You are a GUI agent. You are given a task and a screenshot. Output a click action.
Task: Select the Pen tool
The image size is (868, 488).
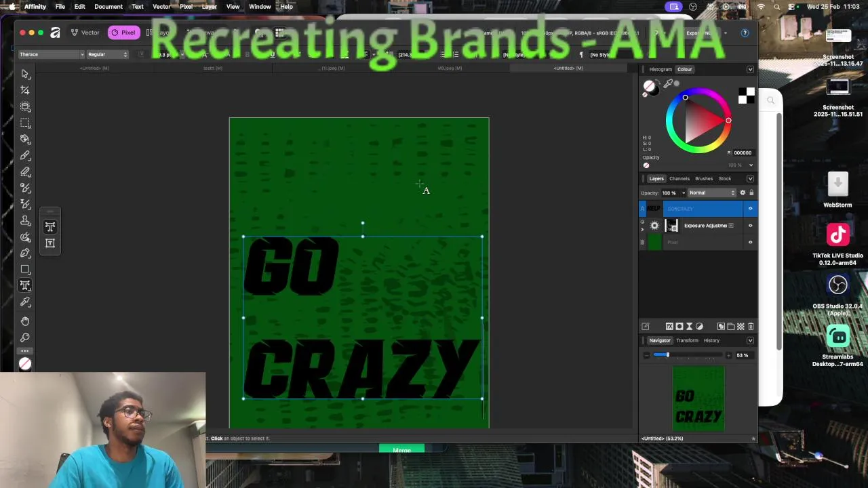25,253
